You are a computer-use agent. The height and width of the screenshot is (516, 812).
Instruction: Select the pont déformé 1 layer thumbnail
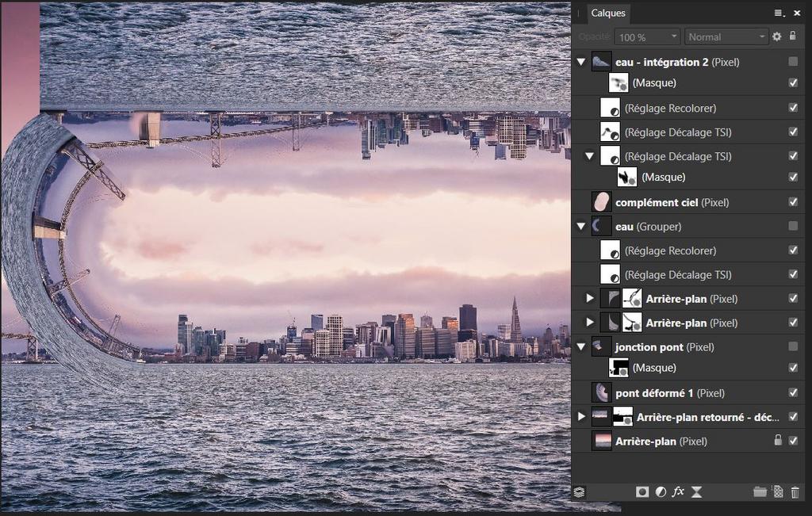601,393
